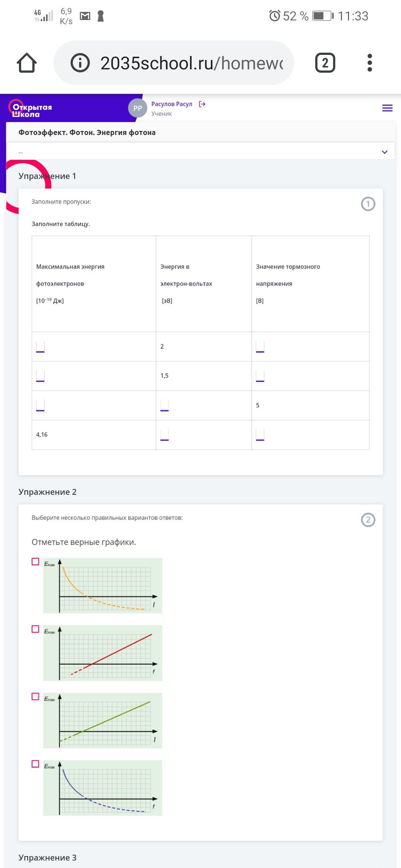Check the orange curve Emax graph option
Image resolution: width=401 pixels, height=868 pixels.
point(35,562)
